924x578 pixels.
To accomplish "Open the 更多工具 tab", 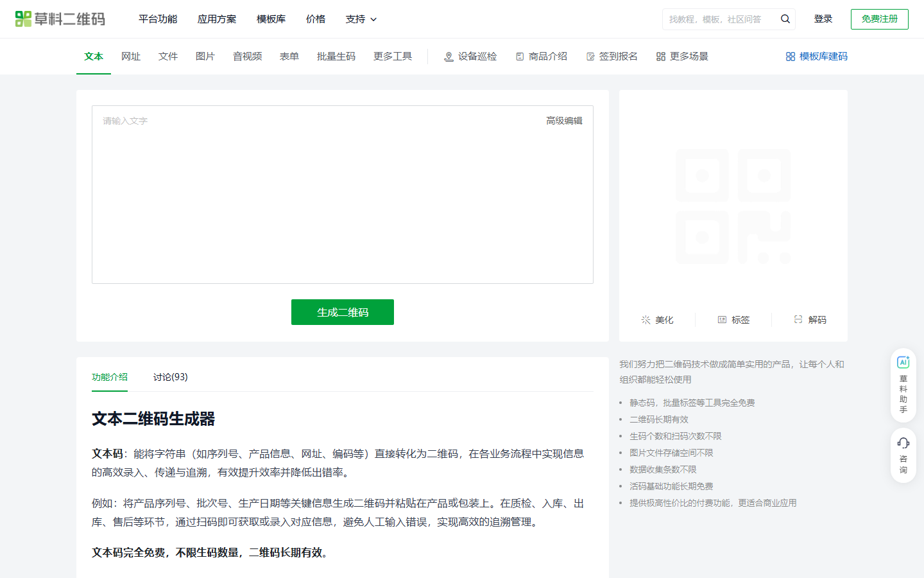I will tap(393, 57).
